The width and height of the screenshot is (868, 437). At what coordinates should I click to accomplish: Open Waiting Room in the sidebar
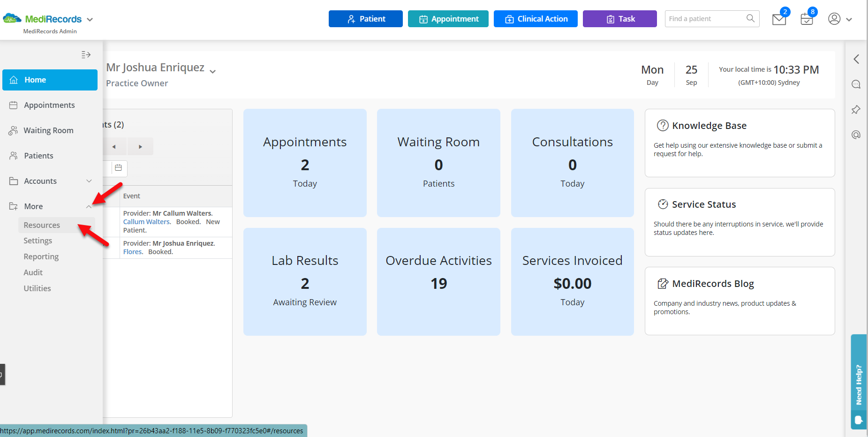[x=50, y=130]
